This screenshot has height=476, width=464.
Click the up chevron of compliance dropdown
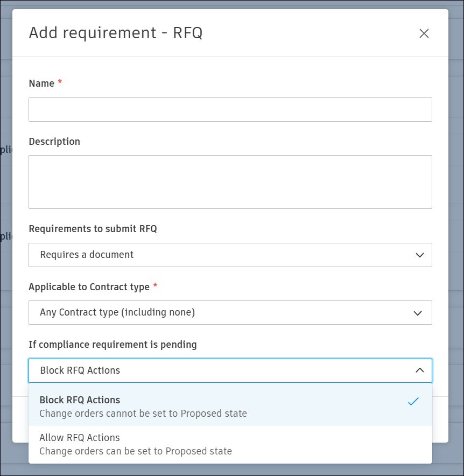point(420,370)
